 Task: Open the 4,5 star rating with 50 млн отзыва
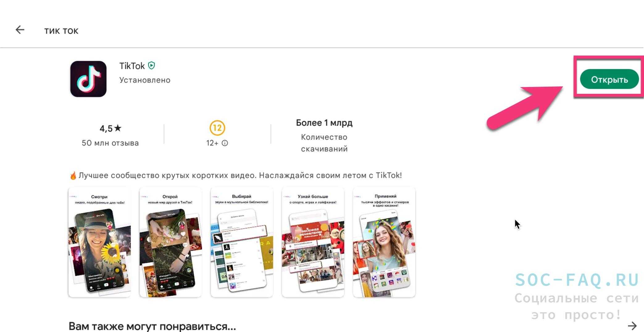pos(110,135)
